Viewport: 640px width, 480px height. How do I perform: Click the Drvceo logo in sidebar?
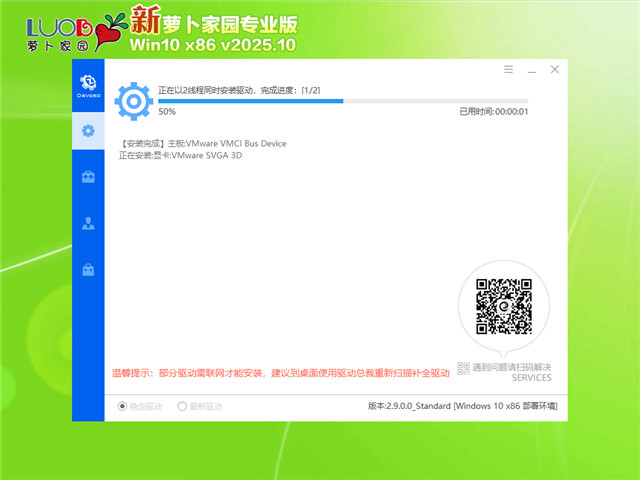(88, 84)
